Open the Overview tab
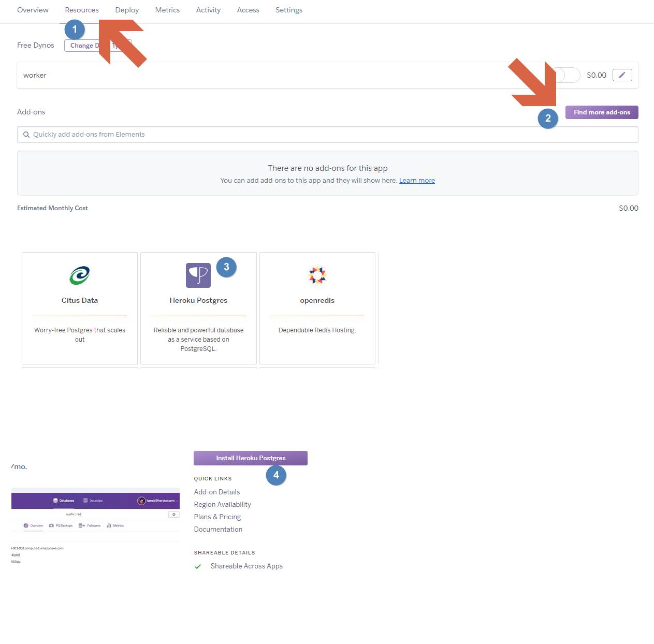The width and height of the screenshot is (654, 644). [x=33, y=10]
